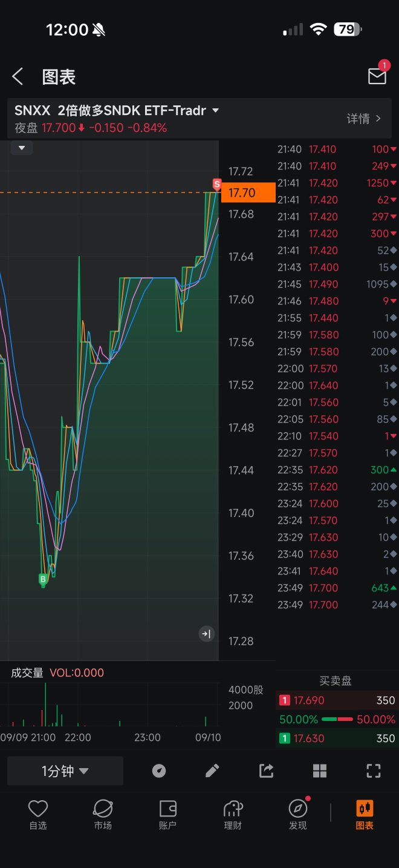Tap the 成交量 VOL:0.000 label
This screenshot has height=868, width=399.
(57, 672)
